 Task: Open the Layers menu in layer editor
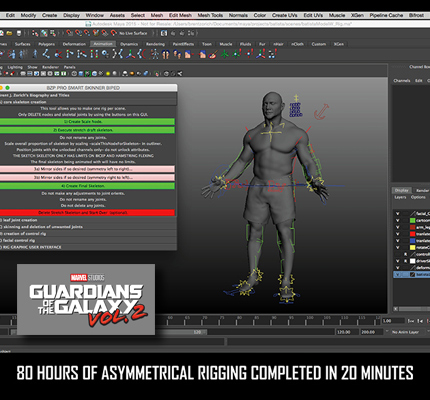tap(400, 197)
